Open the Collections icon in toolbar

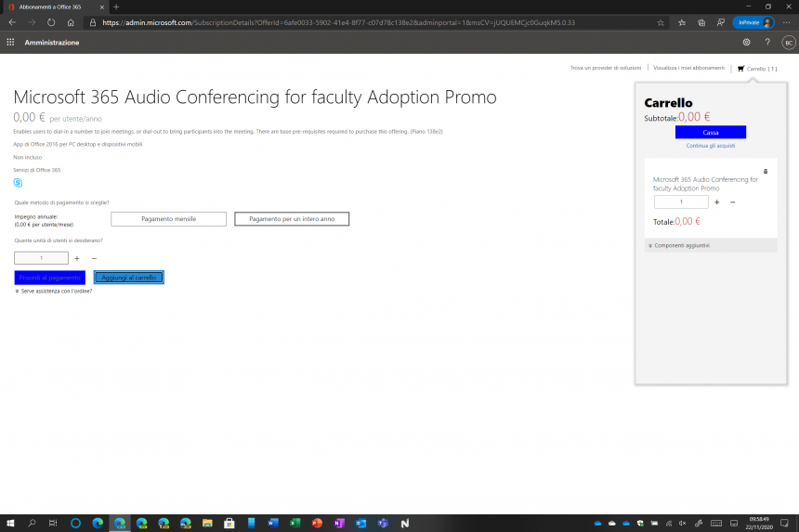tap(701, 22)
